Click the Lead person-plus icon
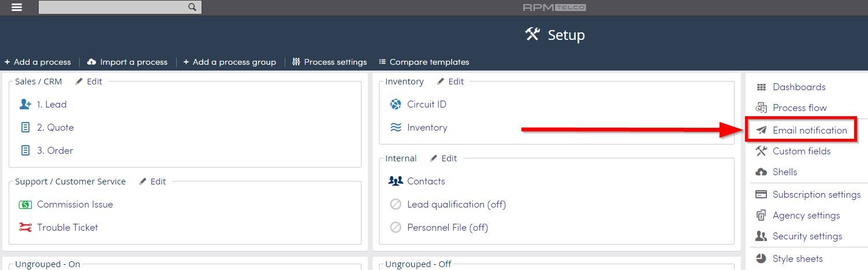The width and height of the screenshot is (868, 270). click(x=25, y=104)
